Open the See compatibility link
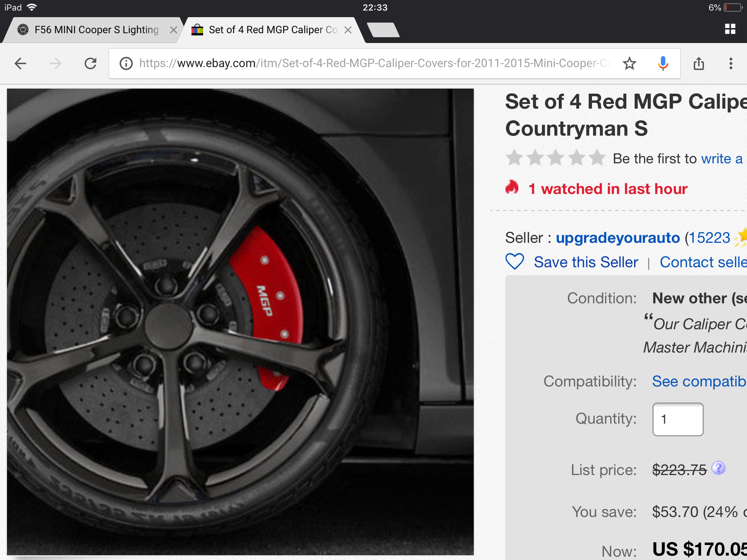Screen dimensions: 747x560 [700, 381]
